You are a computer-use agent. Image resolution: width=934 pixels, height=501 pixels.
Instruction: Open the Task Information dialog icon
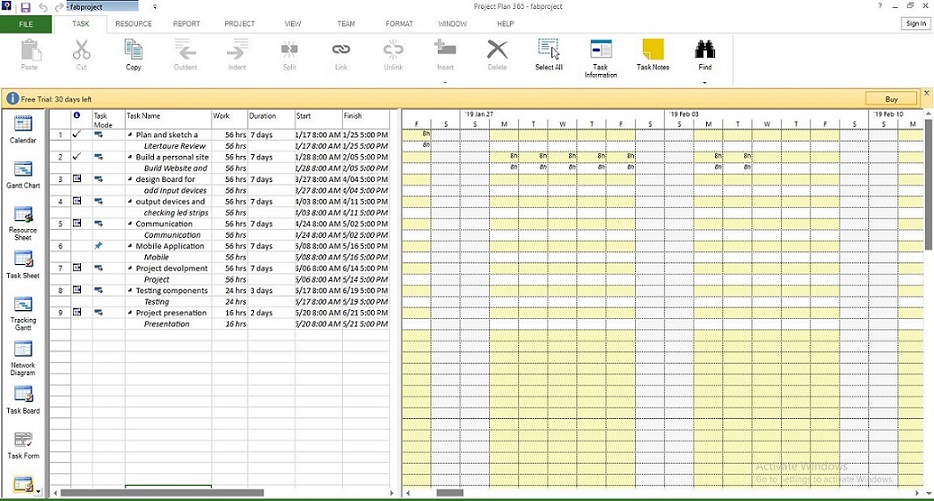pos(600,49)
